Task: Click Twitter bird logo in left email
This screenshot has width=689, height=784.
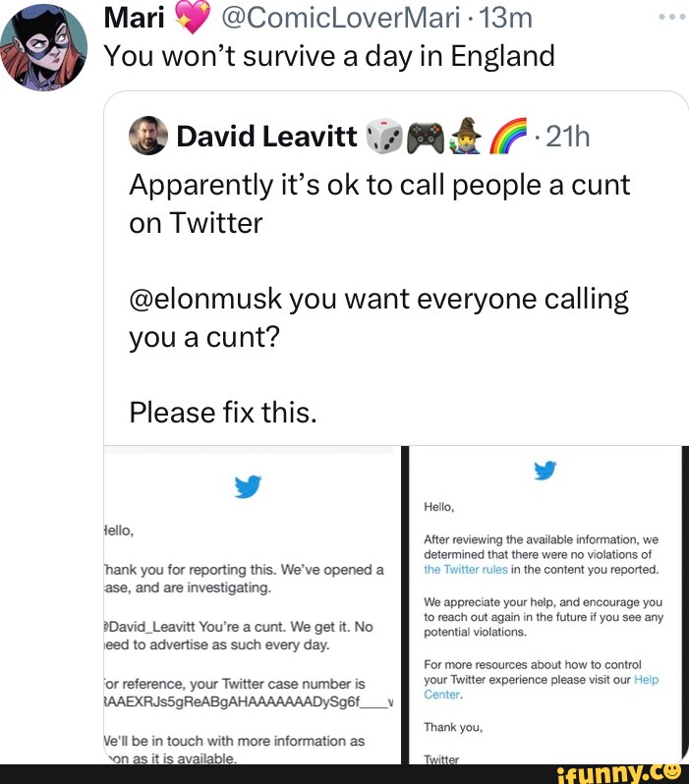Action: (248, 486)
